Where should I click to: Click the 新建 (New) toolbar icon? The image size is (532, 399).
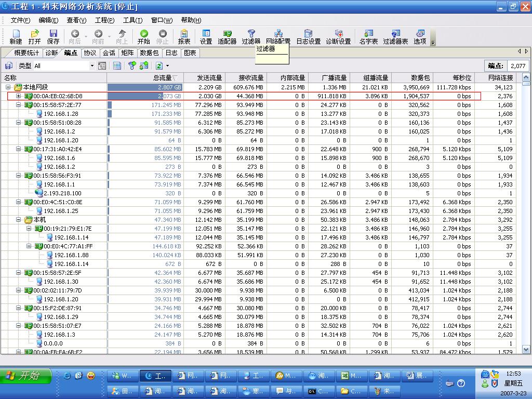(16, 36)
